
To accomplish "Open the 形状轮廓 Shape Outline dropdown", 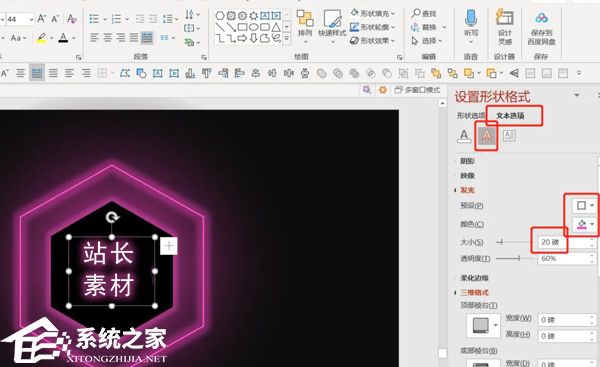I will click(x=372, y=27).
